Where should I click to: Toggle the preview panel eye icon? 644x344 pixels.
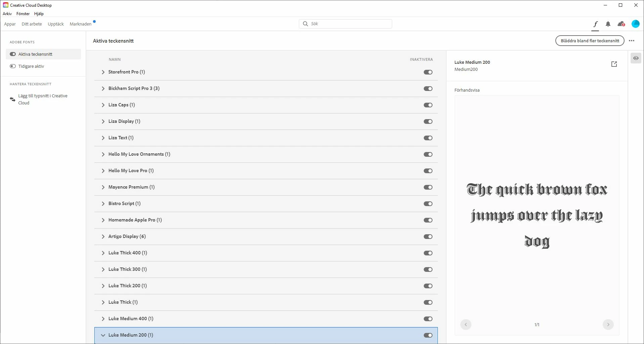point(636,58)
